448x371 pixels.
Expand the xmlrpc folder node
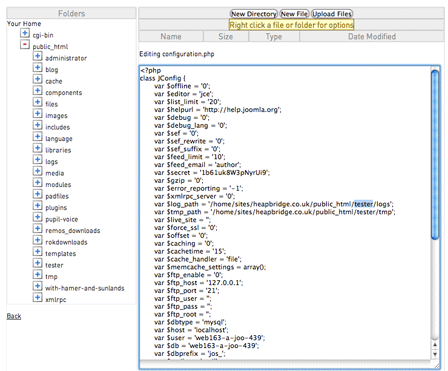coord(38,297)
